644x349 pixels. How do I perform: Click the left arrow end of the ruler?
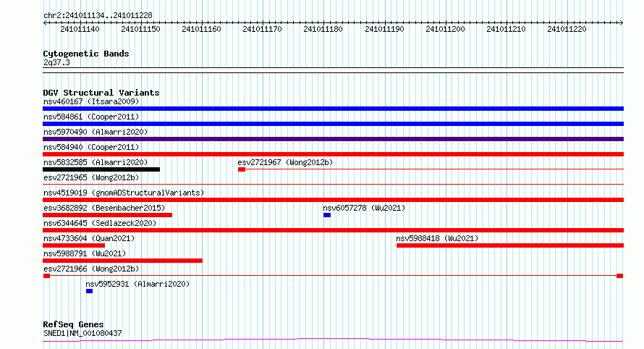coord(45,23)
